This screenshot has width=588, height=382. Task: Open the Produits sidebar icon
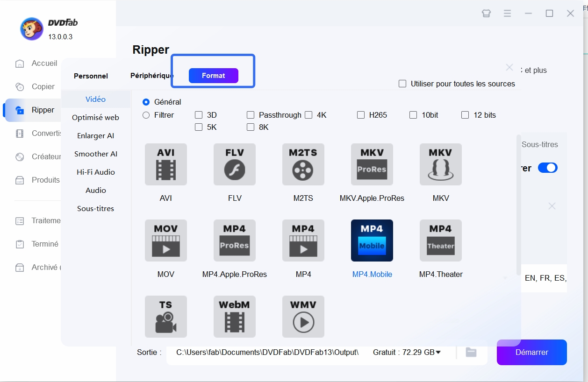pos(20,180)
